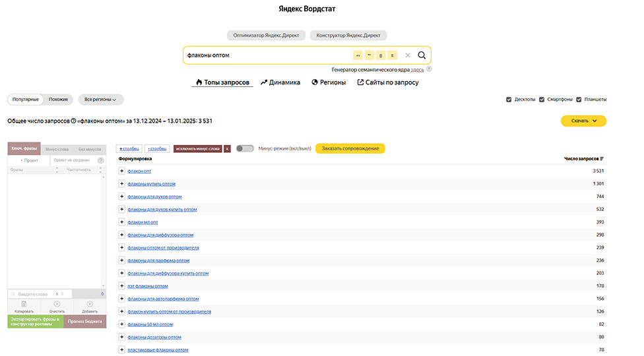
Task: Click the exclamation operator button in search bar
Action: 392,55
